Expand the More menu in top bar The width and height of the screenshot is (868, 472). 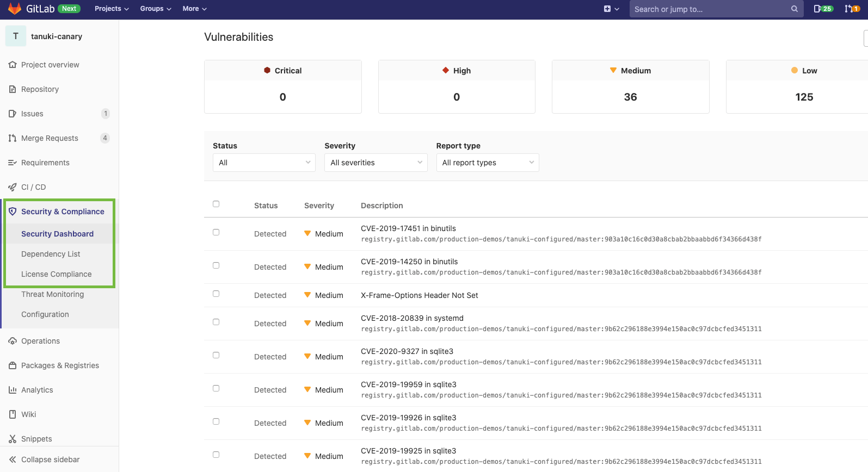coord(194,9)
